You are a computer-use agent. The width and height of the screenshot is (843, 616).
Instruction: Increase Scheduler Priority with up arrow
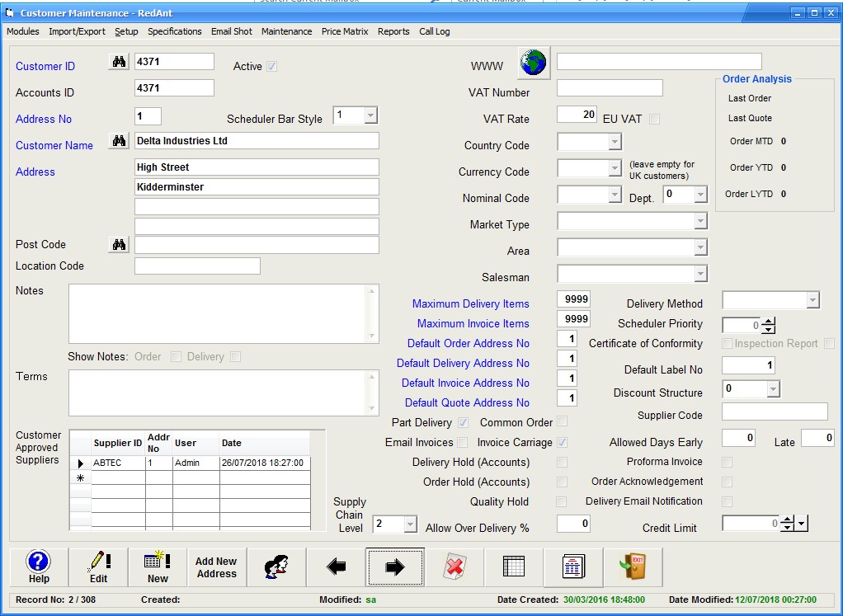click(x=768, y=322)
